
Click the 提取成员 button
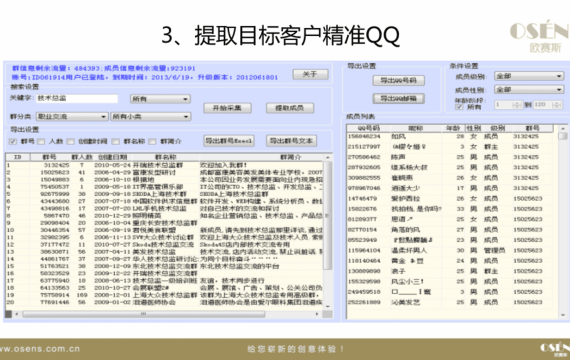[x=290, y=108]
